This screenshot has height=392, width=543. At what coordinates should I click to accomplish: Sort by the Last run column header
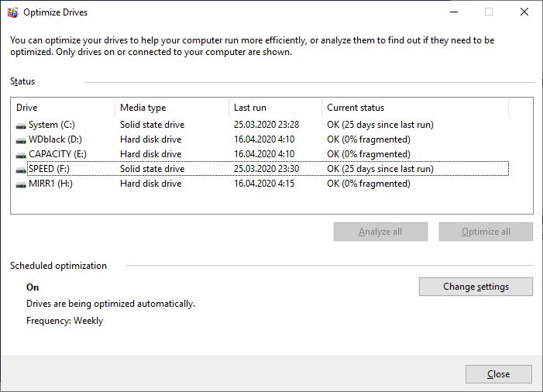(x=275, y=108)
